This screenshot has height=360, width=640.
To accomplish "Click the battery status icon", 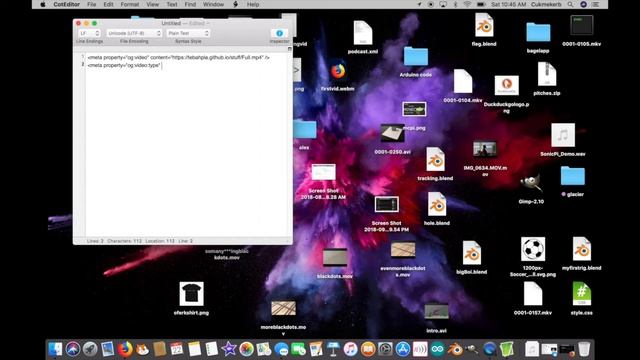I will (481, 4).
